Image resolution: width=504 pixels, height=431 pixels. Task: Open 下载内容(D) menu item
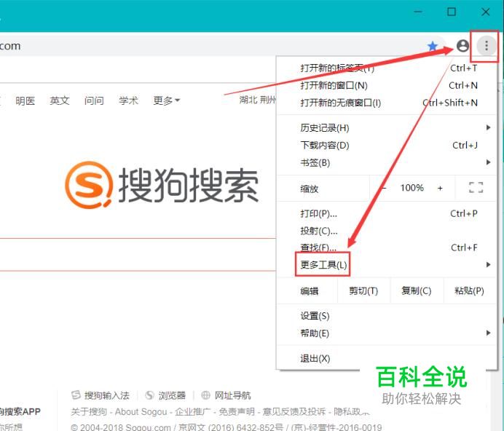point(386,146)
